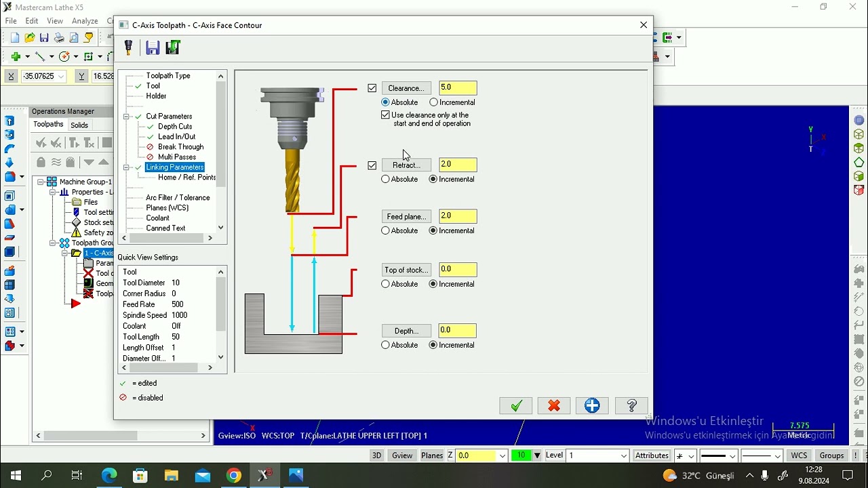Select Absolute for Depth

(385, 346)
